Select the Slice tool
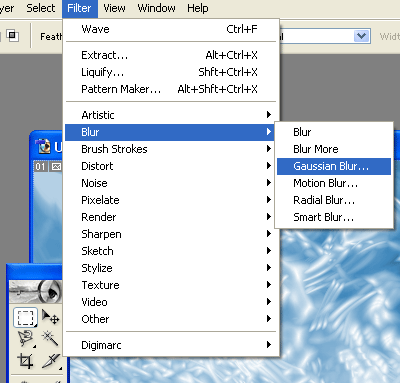 51,361
